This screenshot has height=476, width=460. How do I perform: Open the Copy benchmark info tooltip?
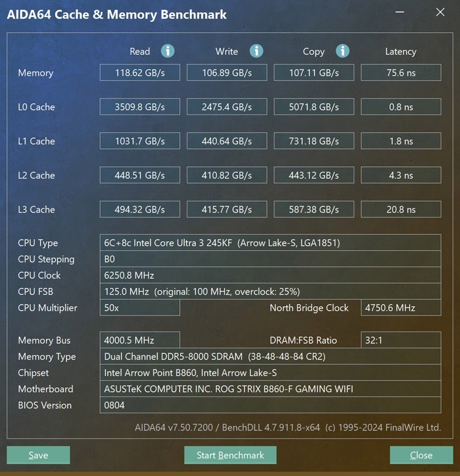click(x=343, y=51)
